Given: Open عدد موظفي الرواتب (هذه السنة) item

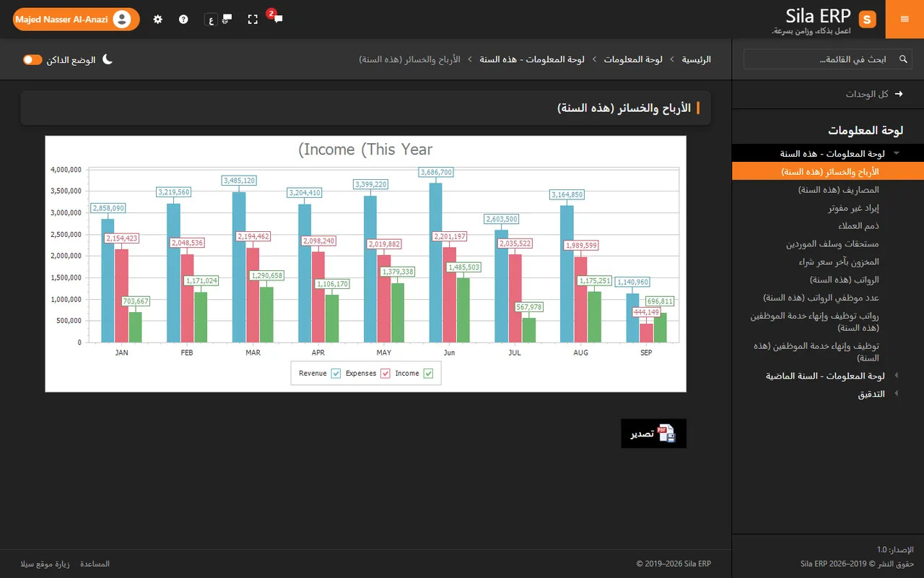Looking at the screenshot, I should (828, 298).
